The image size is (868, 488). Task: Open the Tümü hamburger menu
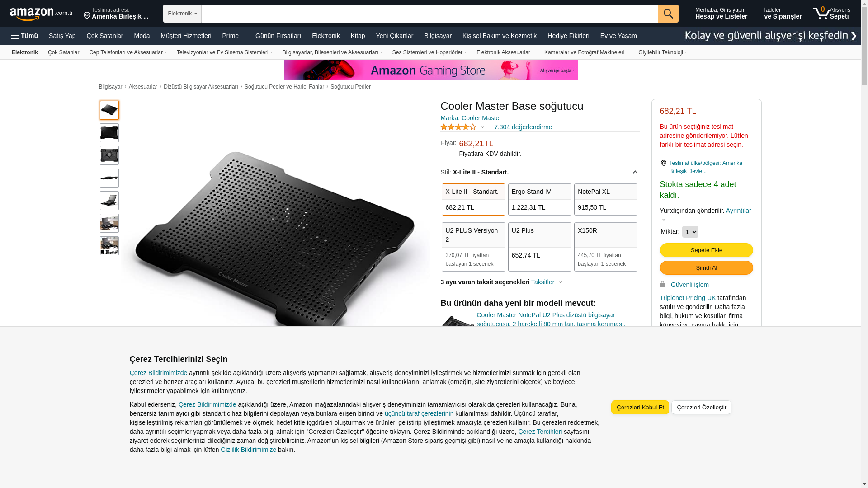point(24,36)
